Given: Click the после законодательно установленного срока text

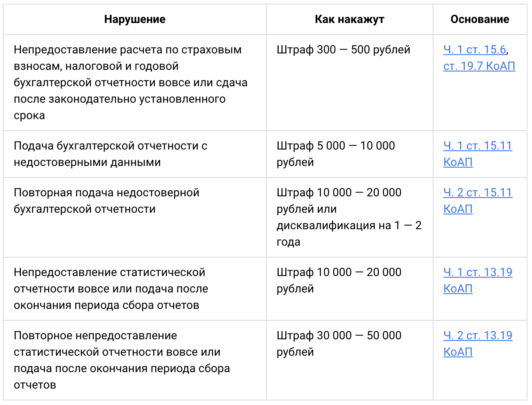Looking at the screenshot, I should pos(119,107).
